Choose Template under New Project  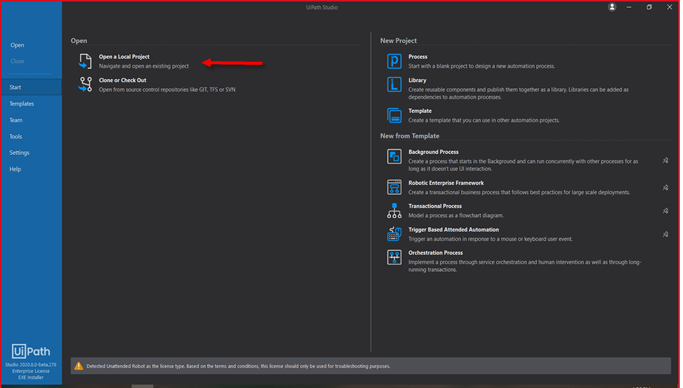tap(420, 111)
